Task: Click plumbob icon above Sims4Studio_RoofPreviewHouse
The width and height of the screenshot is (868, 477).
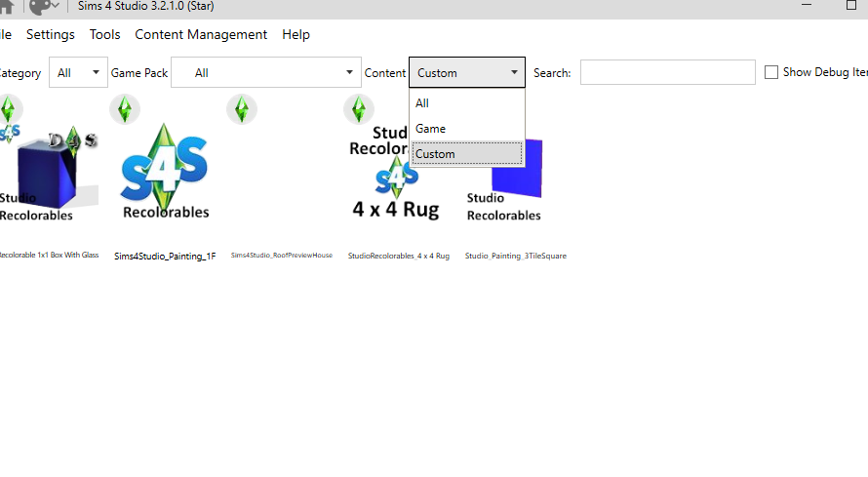Action: [242, 109]
